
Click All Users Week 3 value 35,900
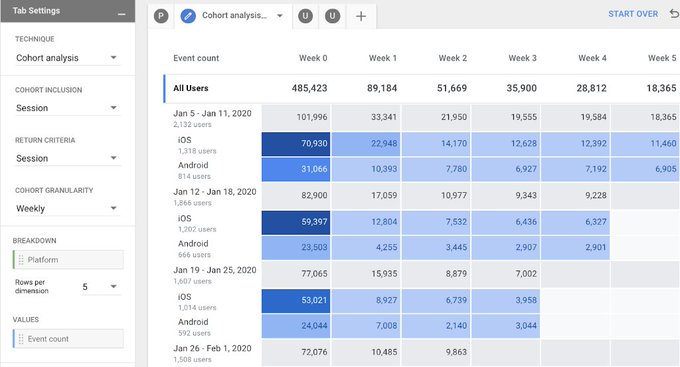click(522, 88)
